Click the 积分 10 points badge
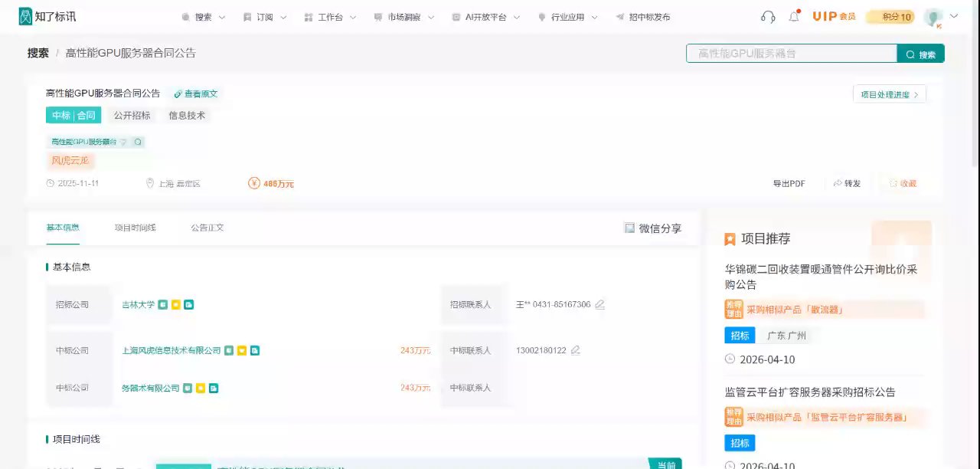Viewport: 980px width, 469px height. (x=890, y=17)
